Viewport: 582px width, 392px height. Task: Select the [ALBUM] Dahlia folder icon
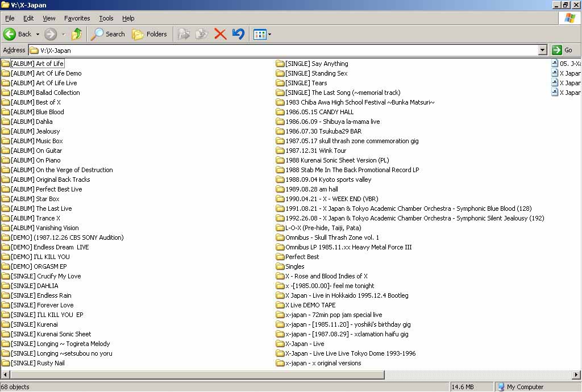6,122
